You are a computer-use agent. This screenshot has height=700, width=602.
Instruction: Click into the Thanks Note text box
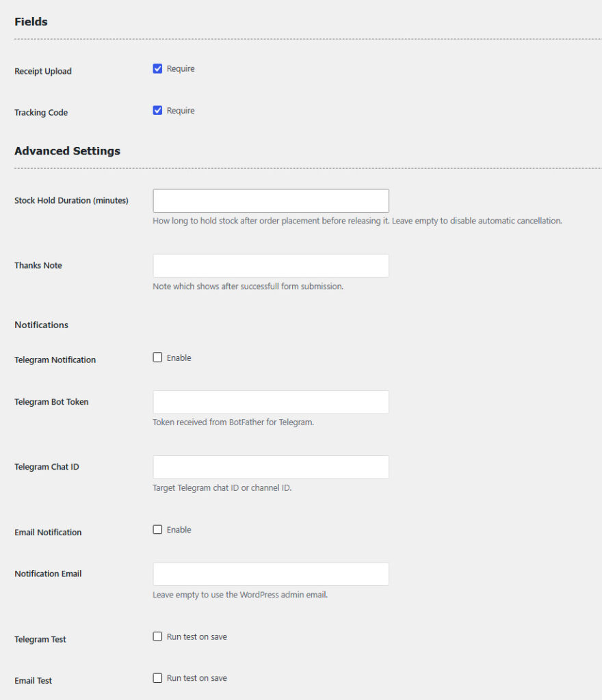tap(271, 266)
